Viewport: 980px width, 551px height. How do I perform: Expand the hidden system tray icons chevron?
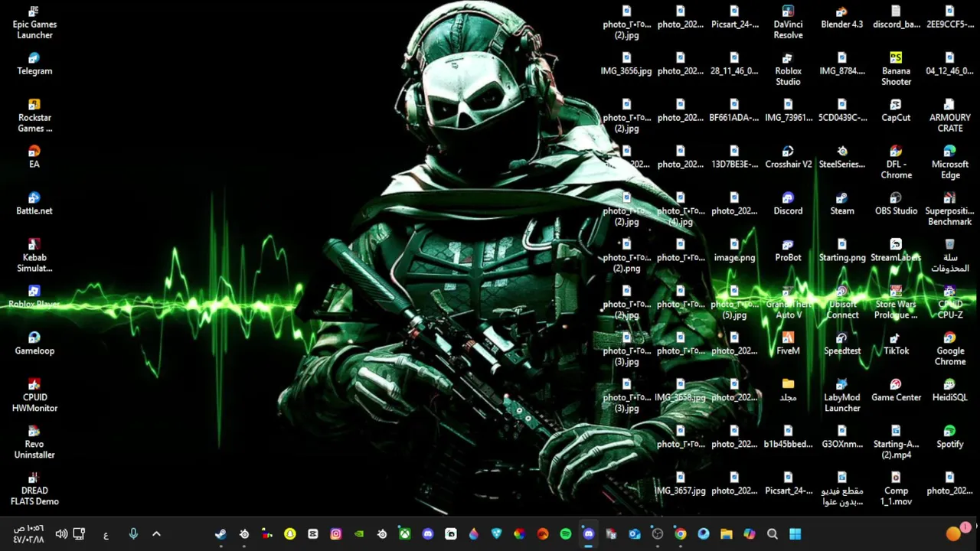156,534
